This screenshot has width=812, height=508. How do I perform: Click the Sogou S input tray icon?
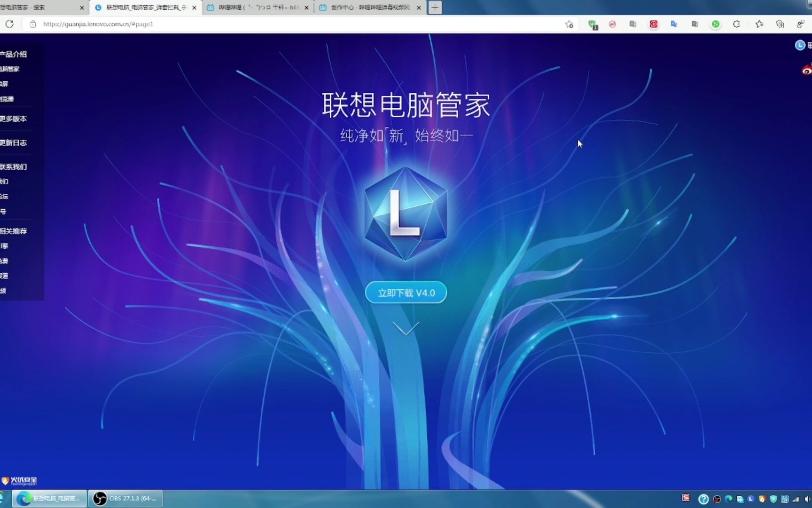[x=686, y=498]
